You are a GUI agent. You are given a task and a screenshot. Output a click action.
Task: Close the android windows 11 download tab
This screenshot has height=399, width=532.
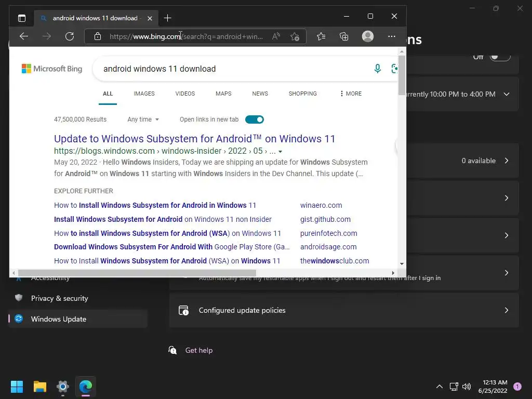(150, 18)
